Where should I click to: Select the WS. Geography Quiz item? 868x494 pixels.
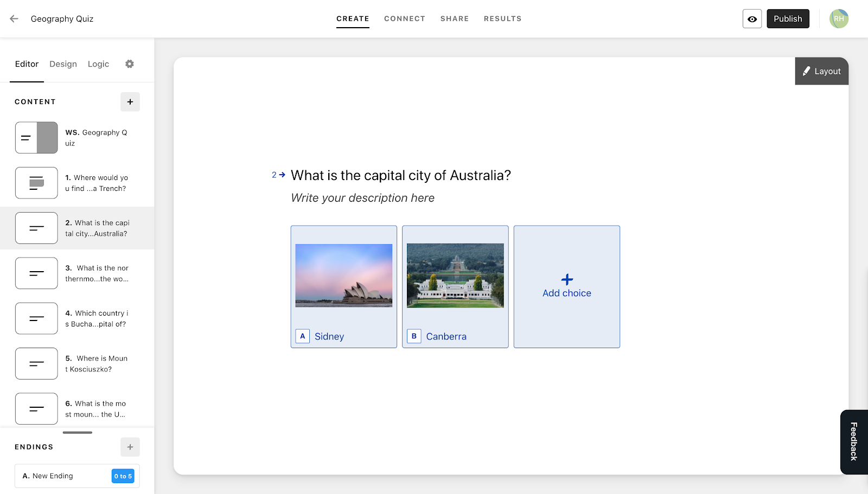(77, 138)
